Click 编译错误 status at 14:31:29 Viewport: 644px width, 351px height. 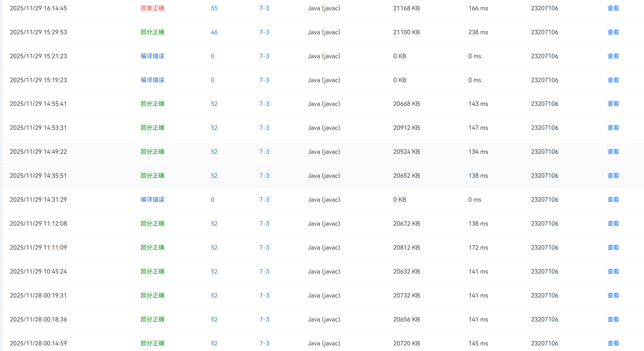coord(152,200)
